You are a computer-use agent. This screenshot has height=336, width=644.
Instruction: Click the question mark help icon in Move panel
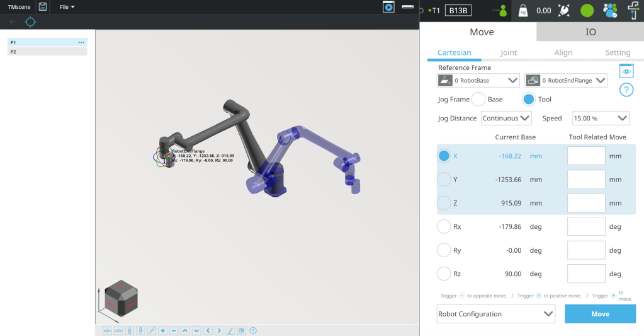click(x=626, y=90)
